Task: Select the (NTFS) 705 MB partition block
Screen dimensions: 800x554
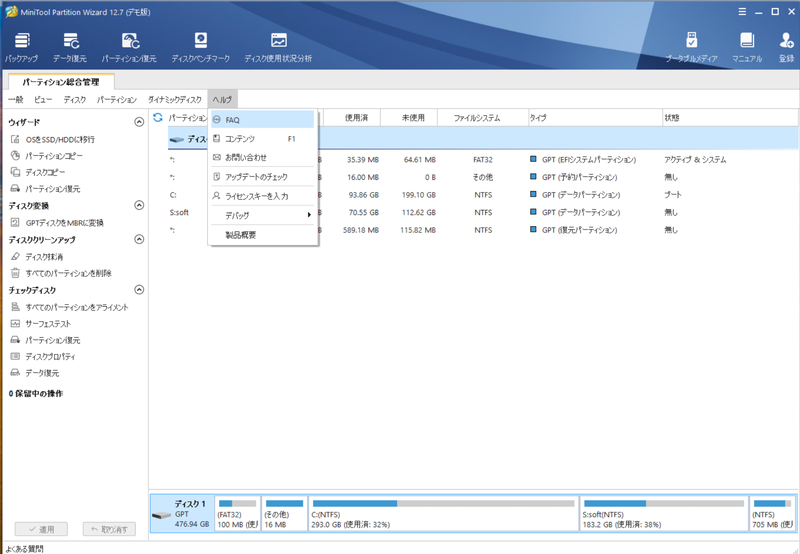Action: pos(772,513)
